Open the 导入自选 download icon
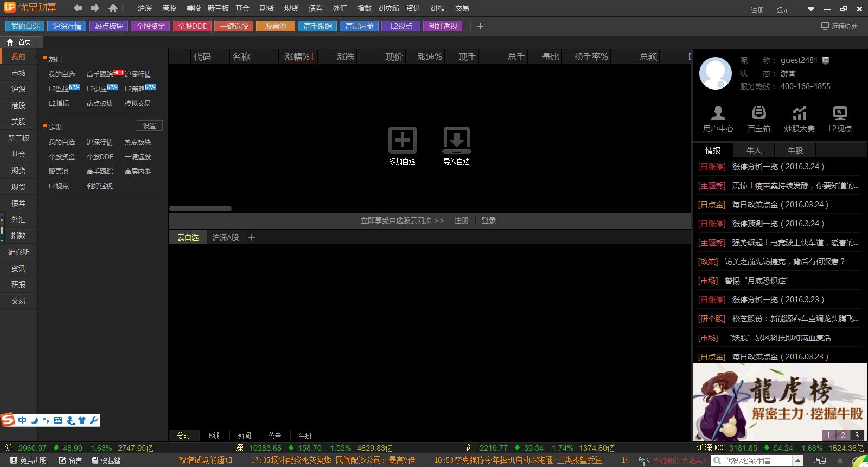The height and width of the screenshot is (467, 868). click(457, 140)
